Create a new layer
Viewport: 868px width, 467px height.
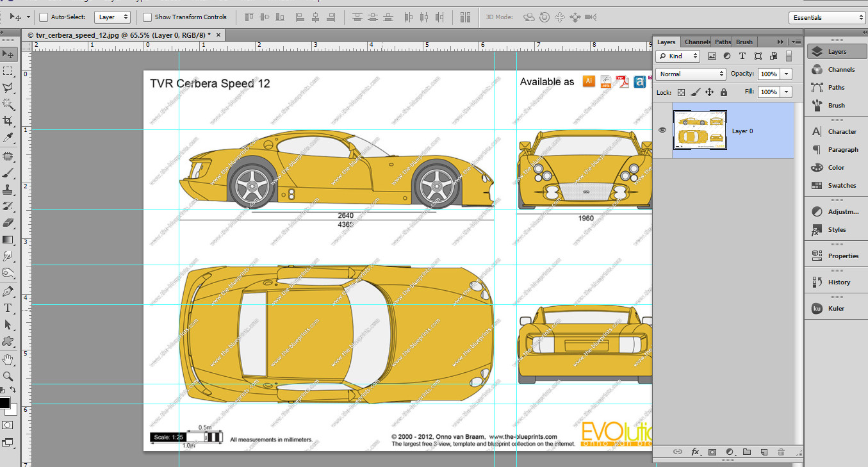(764, 452)
